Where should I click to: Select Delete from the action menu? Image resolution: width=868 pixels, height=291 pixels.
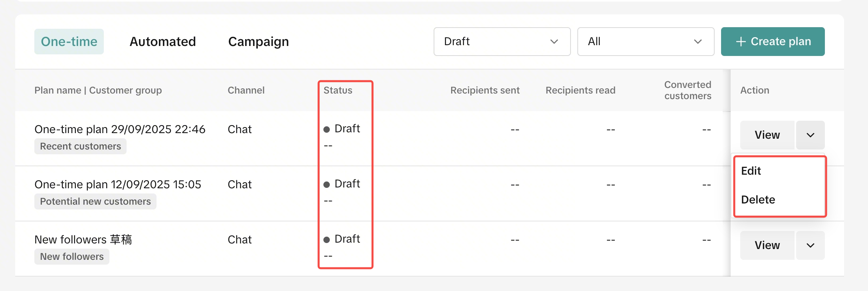[758, 200]
